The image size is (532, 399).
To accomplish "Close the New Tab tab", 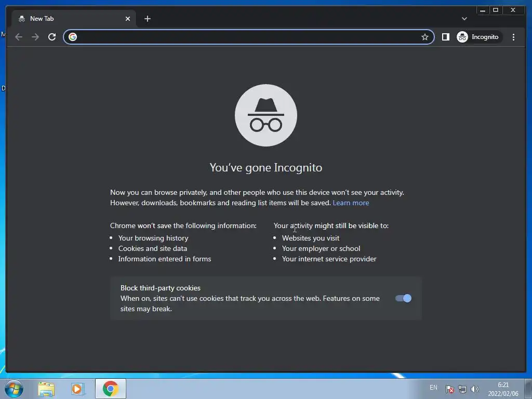I will point(128,19).
